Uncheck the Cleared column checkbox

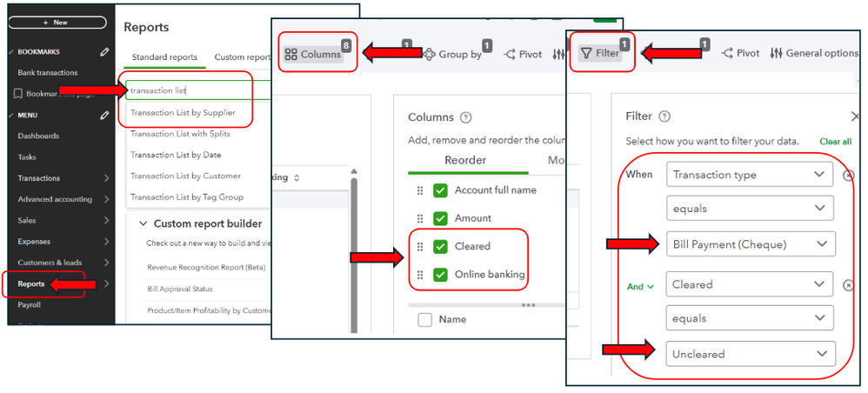(440, 246)
